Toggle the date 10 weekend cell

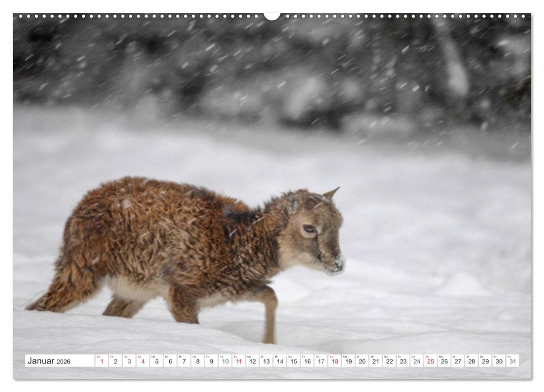pos(226,361)
